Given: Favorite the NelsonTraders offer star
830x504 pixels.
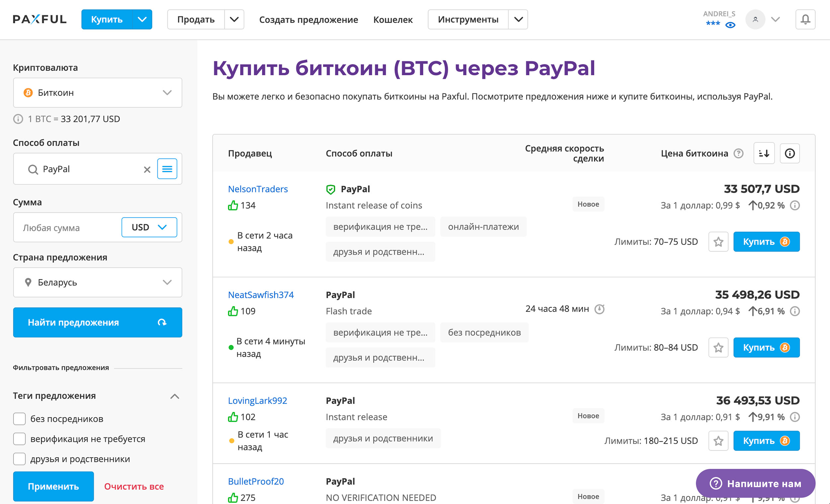Looking at the screenshot, I should (718, 242).
